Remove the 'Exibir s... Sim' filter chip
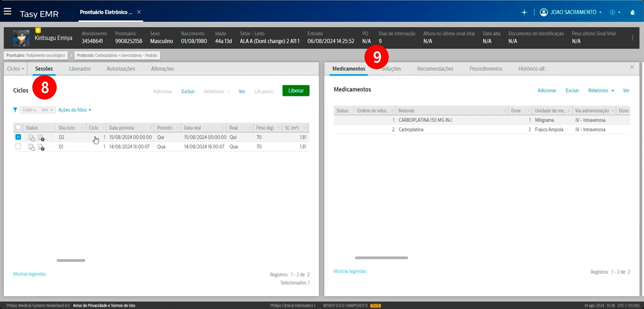Viewport: 644px width, 309px height. click(51, 110)
